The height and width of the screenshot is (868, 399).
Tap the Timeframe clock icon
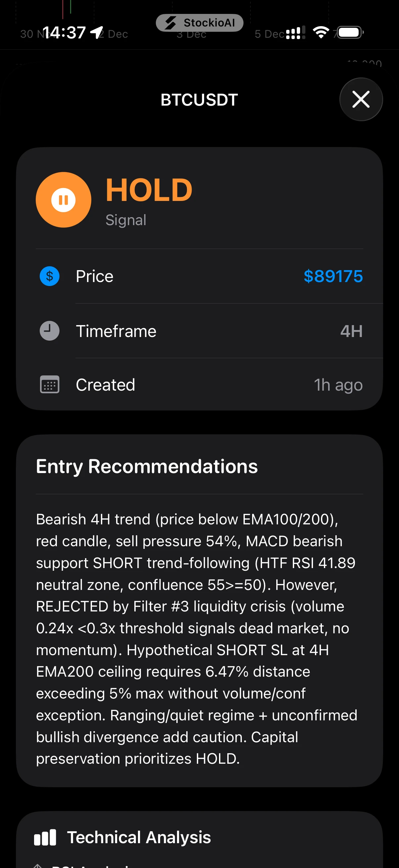[50, 331]
